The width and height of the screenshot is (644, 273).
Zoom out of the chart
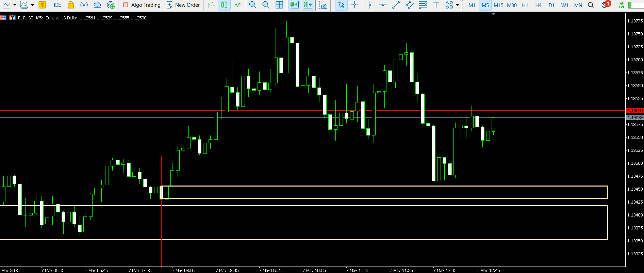[266, 5]
